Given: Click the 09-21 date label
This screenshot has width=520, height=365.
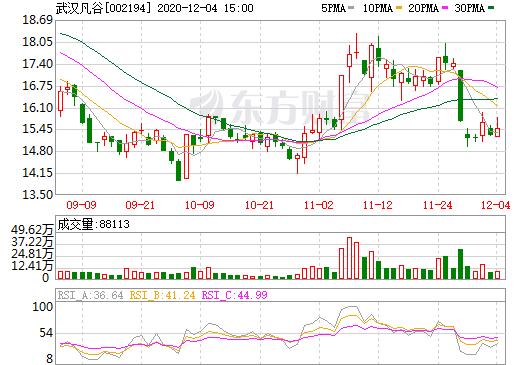Looking at the screenshot, I should point(140,205).
